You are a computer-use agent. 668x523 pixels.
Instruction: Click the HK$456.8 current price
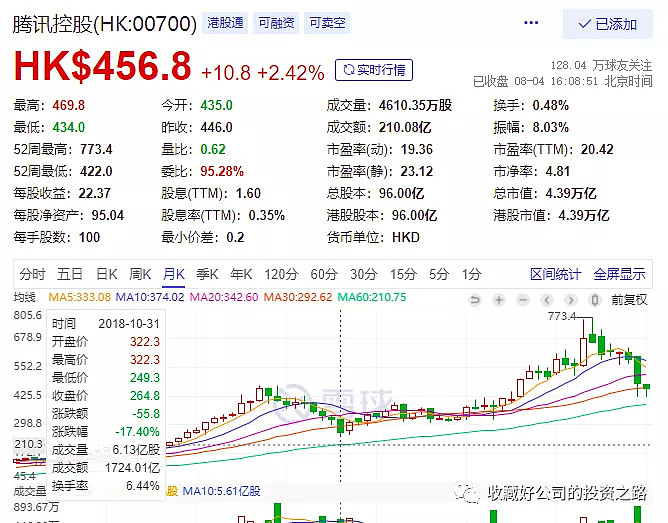[103, 66]
